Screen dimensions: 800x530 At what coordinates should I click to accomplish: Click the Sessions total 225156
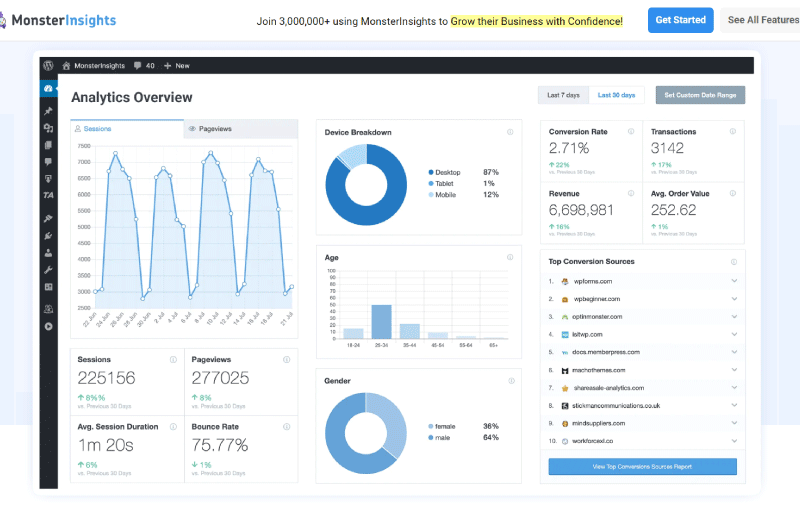click(106, 378)
